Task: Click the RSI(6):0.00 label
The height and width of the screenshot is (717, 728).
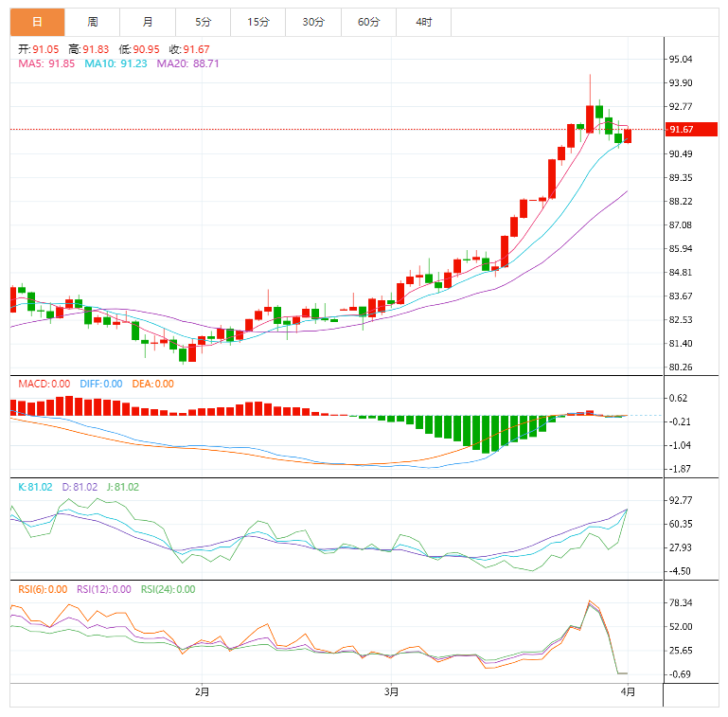Action: 43,589
